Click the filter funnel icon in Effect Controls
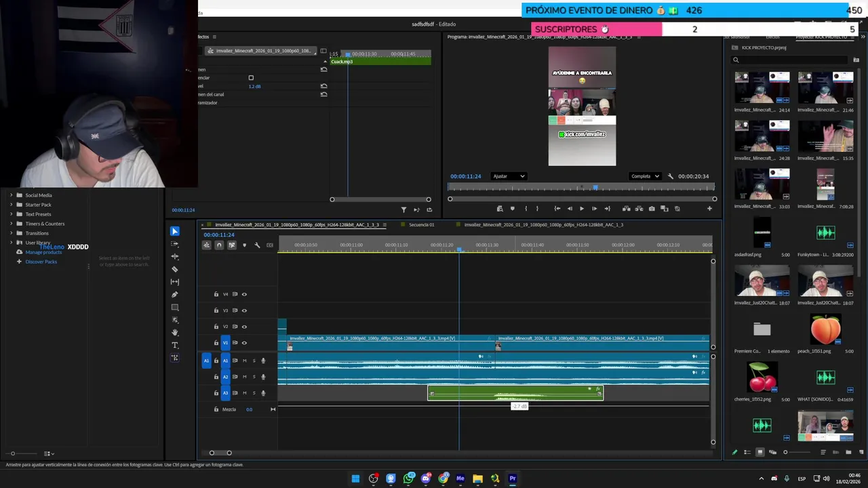The width and height of the screenshot is (868, 488). 403,210
